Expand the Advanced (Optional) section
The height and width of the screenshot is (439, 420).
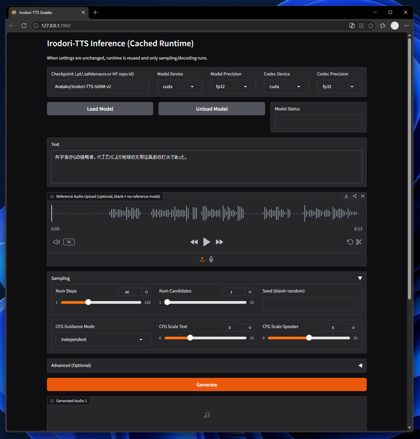coord(207,365)
